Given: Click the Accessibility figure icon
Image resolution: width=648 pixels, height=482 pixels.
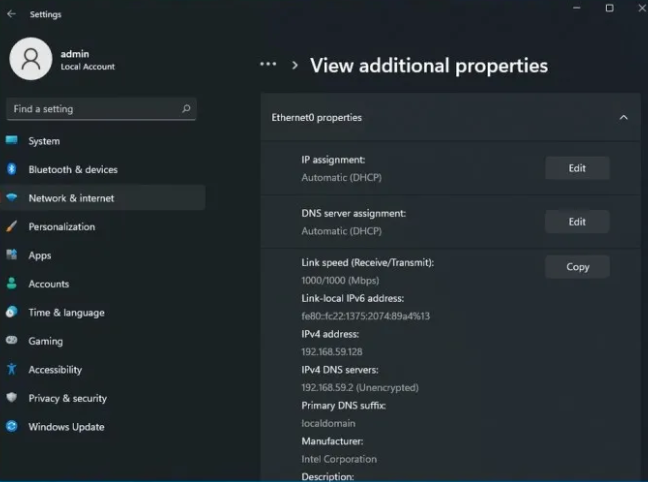Looking at the screenshot, I should click(12, 369).
